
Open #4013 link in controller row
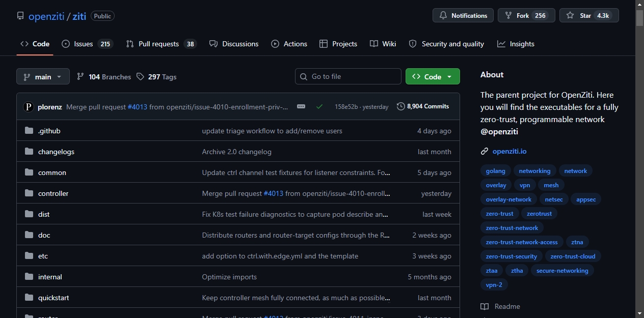(x=274, y=193)
